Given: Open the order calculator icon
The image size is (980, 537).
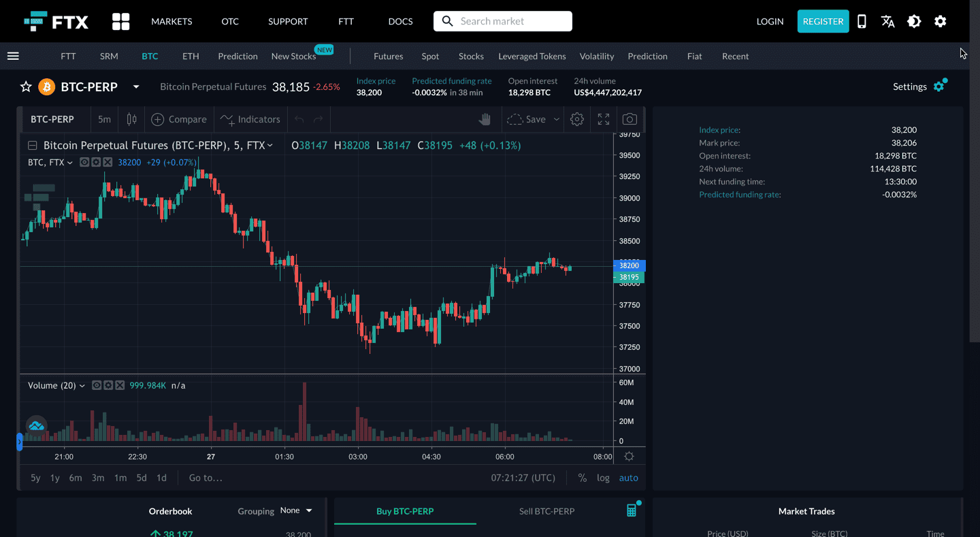Looking at the screenshot, I should [x=632, y=510].
